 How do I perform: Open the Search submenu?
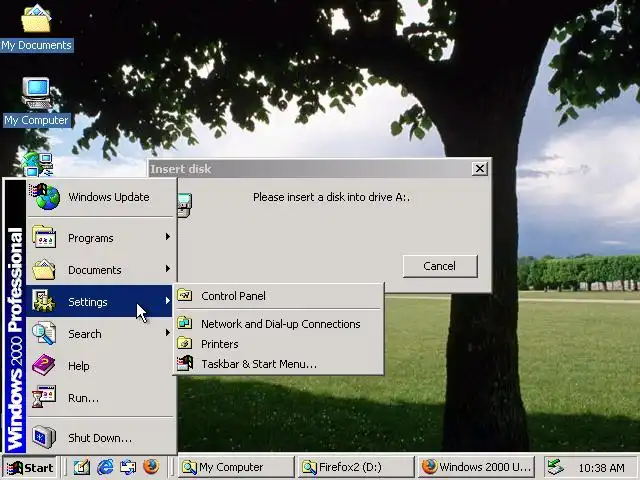pyautogui.click(x=101, y=333)
